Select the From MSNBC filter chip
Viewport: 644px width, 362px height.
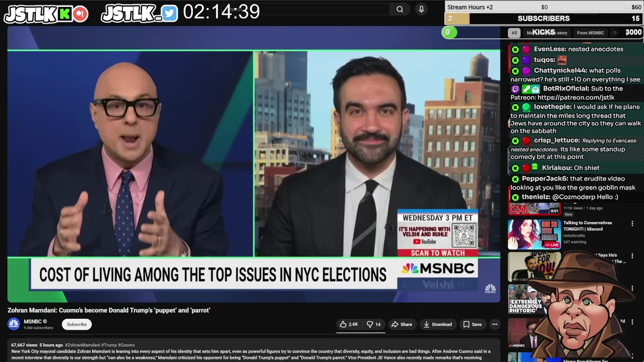tap(590, 33)
